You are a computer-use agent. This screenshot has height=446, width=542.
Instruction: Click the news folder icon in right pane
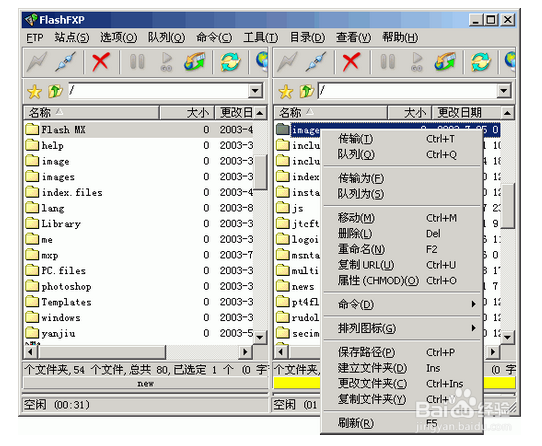[283, 286]
